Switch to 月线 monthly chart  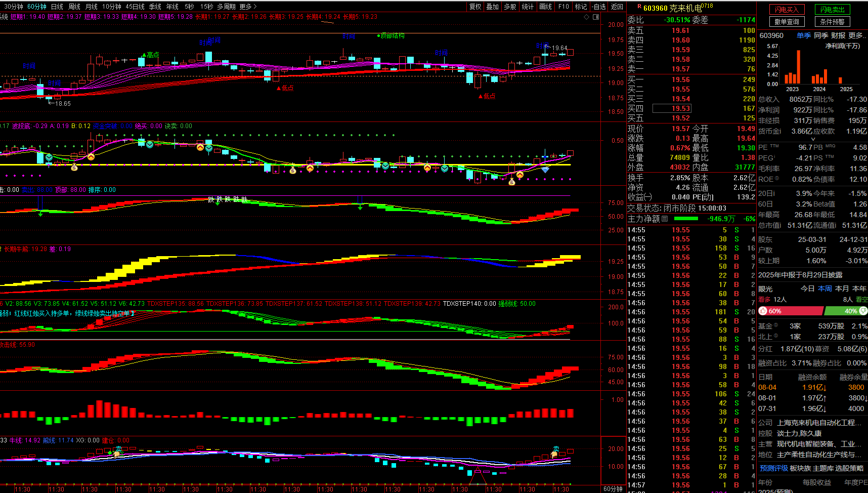pyautogui.click(x=92, y=7)
